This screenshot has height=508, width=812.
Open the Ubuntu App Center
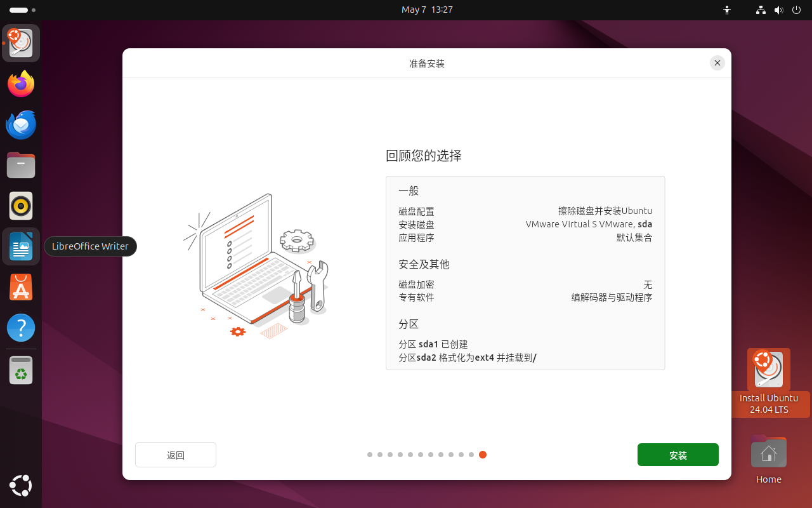coord(20,287)
